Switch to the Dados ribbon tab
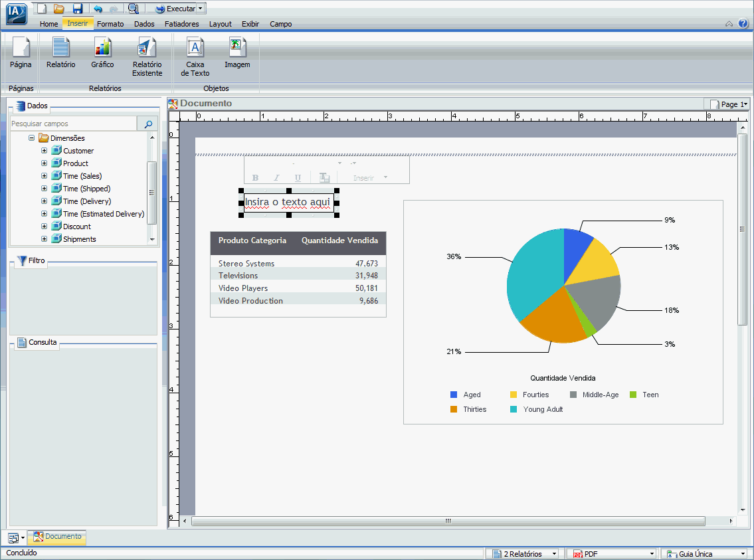Viewport: 754px width, 560px height. click(144, 23)
